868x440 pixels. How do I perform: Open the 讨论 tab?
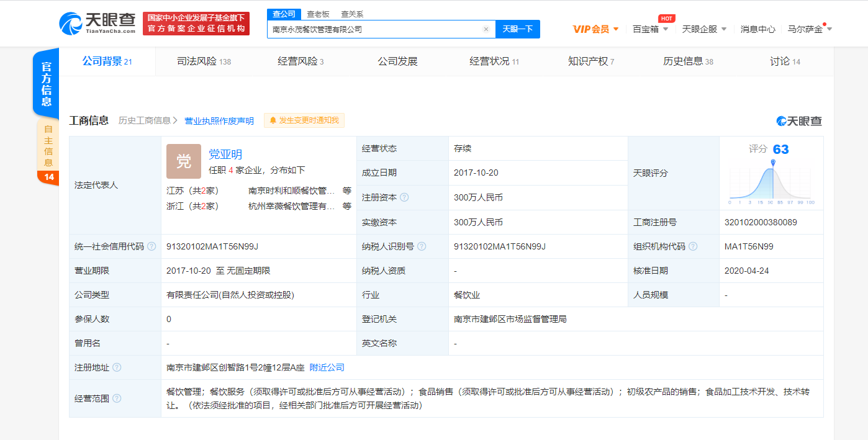785,61
